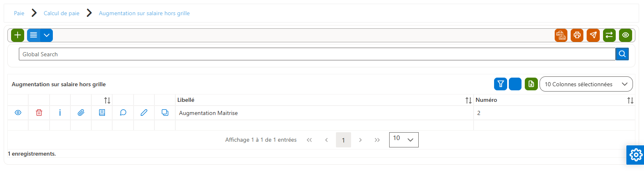Go to Paie breadcrumb link
The image size is (644, 193).
point(19,13)
